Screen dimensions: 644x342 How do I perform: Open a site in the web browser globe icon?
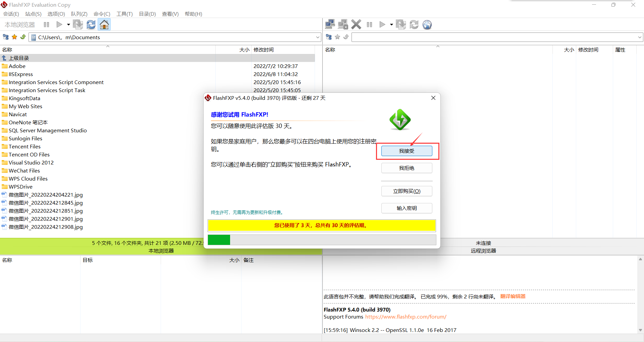[427, 24]
